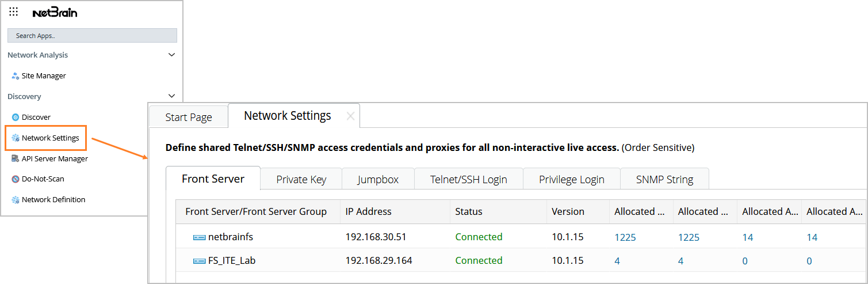
Task: Click the 1225 allocated link for netbrainfs
Action: pyautogui.click(x=625, y=237)
